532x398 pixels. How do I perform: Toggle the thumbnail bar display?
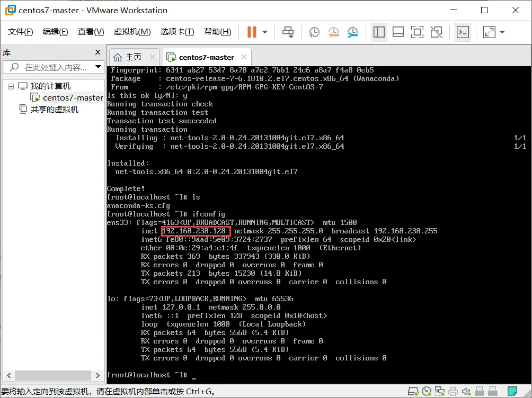click(398, 32)
